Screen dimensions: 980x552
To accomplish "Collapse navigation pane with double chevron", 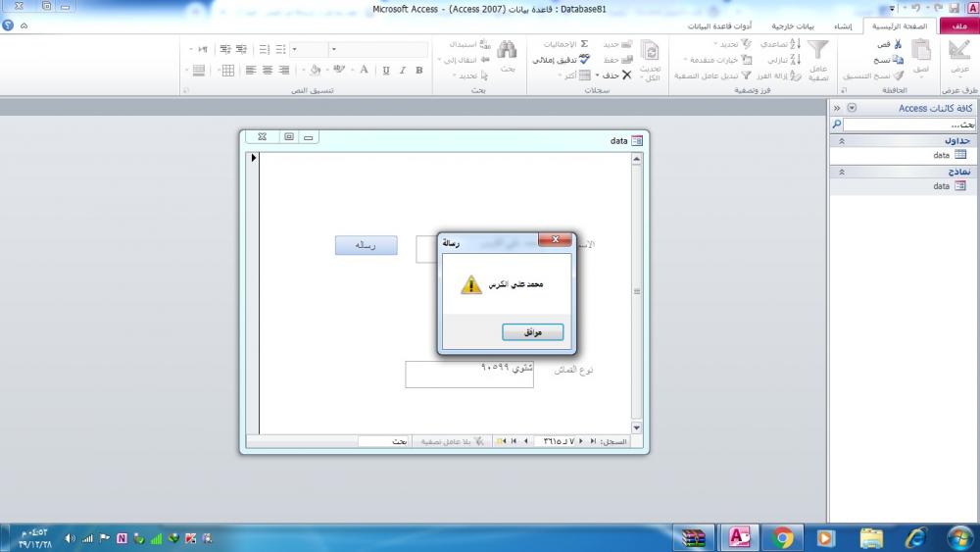I will click(x=837, y=108).
